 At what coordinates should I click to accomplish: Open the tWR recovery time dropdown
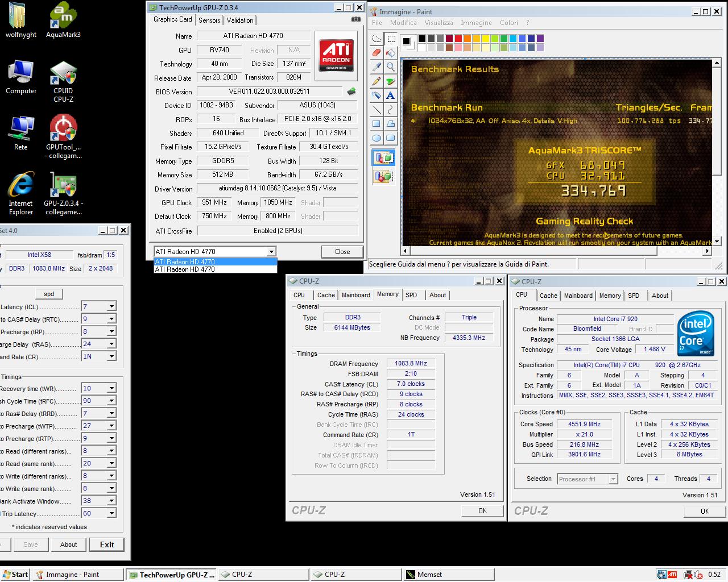pos(111,388)
